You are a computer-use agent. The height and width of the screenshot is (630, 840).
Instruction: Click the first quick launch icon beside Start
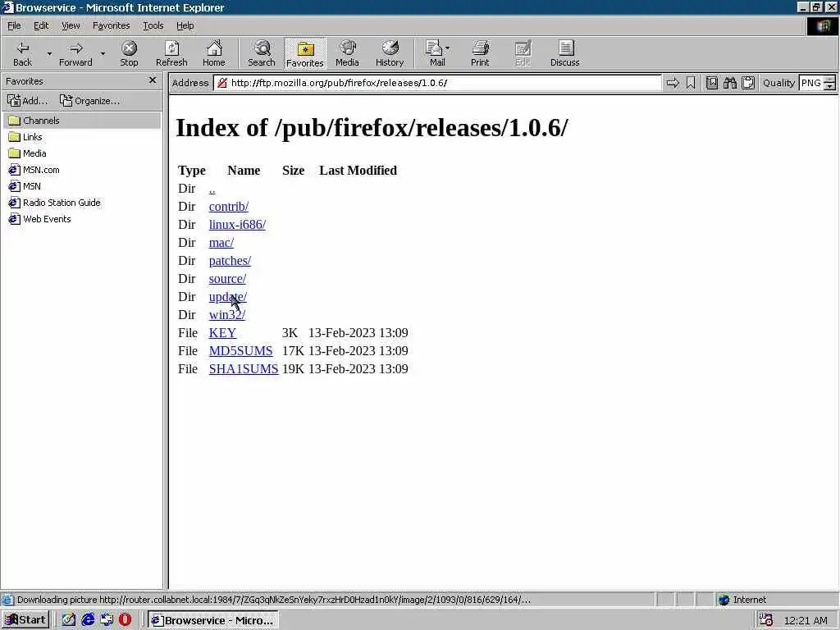pos(69,620)
